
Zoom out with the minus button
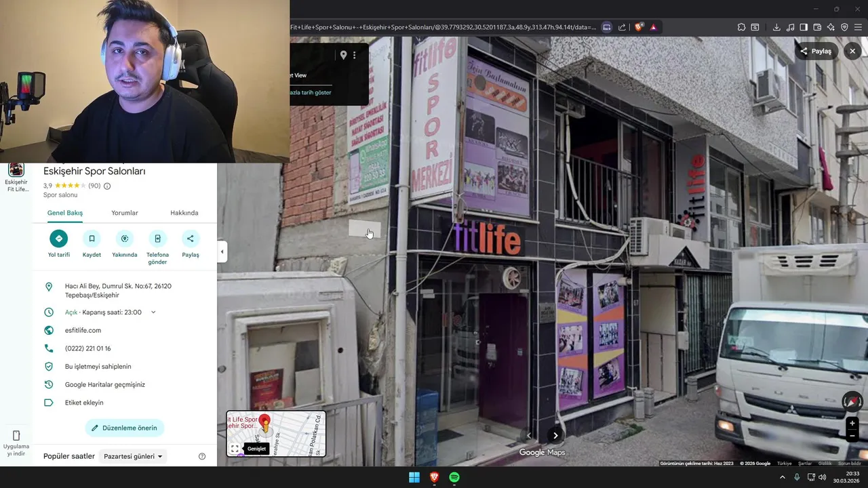pyautogui.click(x=852, y=436)
